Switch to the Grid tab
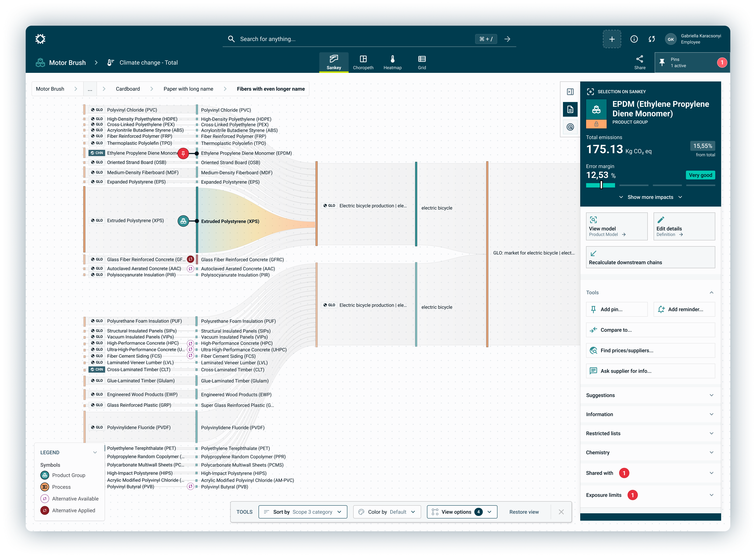The height and width of the screenshot is (557, 756). pyautogui.click(x=421, y=62)
